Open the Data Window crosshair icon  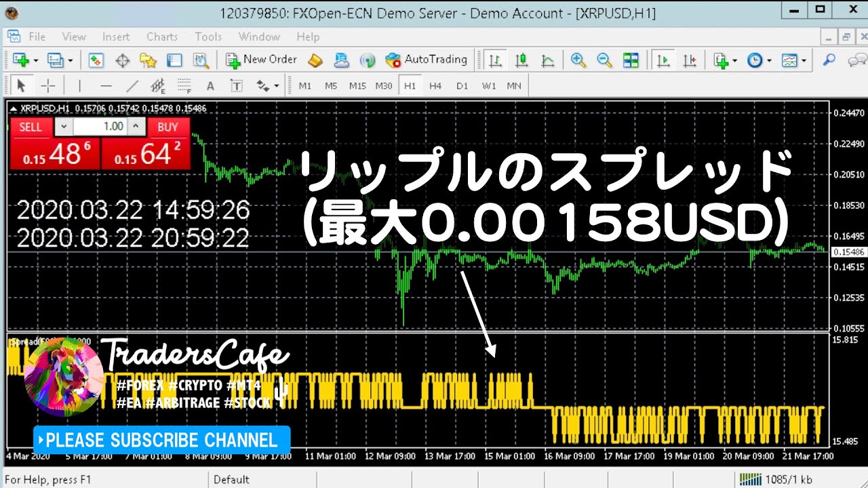coord(122,60)
